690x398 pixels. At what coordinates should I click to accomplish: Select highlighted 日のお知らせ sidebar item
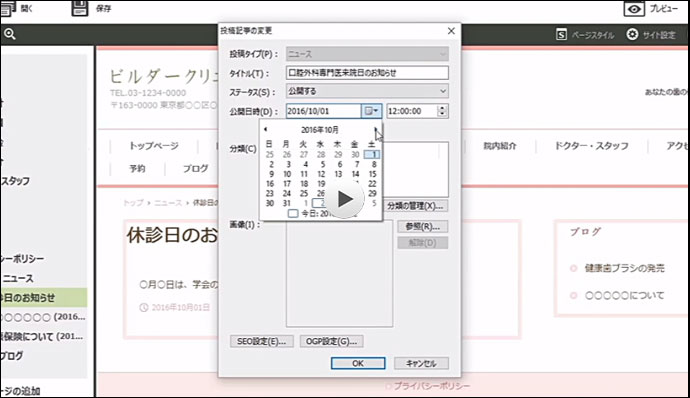(44, 298)
